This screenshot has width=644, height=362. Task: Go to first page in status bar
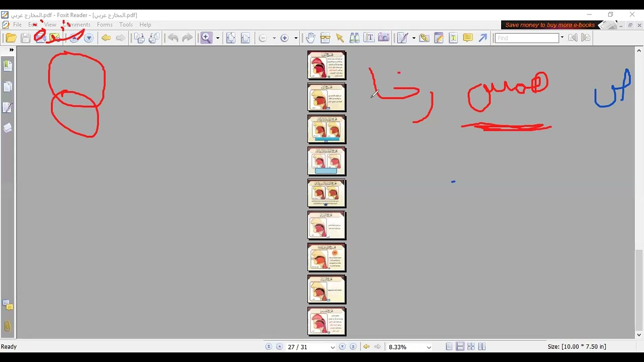pos(269,347)
